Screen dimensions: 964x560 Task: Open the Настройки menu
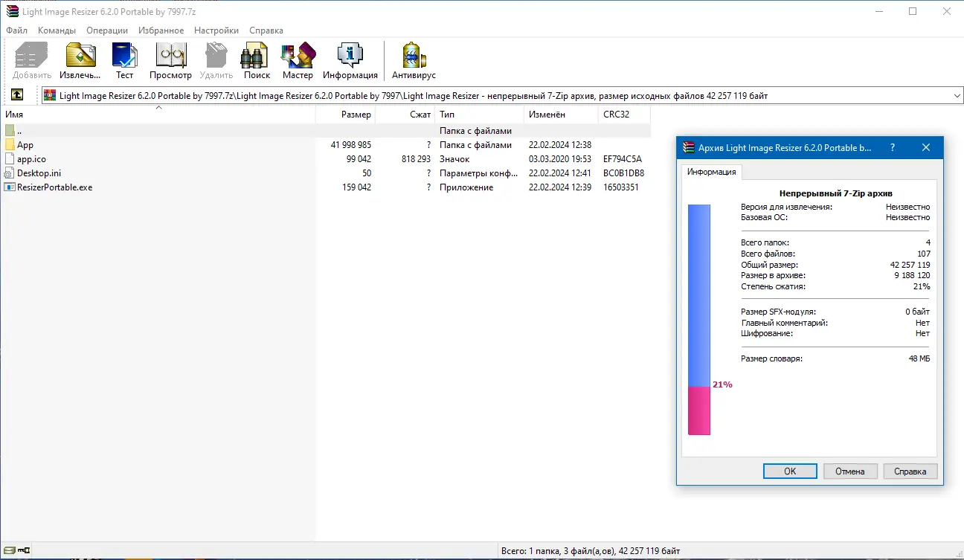pos(216,30)
